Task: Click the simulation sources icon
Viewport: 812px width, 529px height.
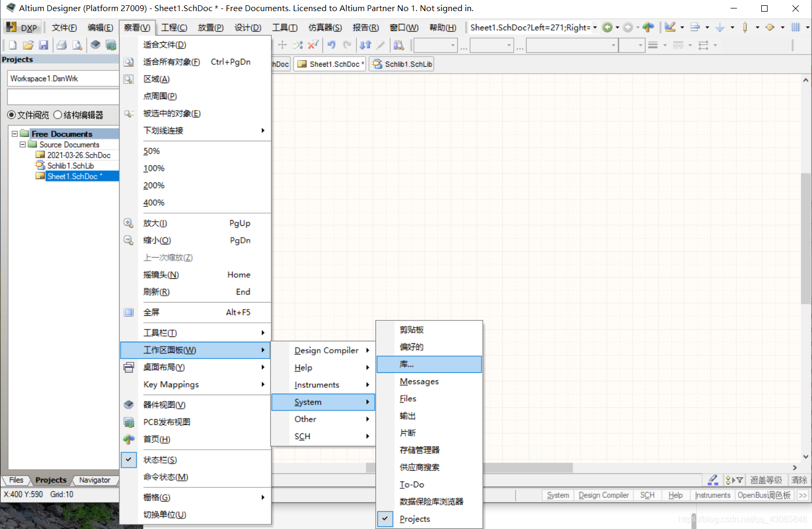Action: tap(770, 28)
